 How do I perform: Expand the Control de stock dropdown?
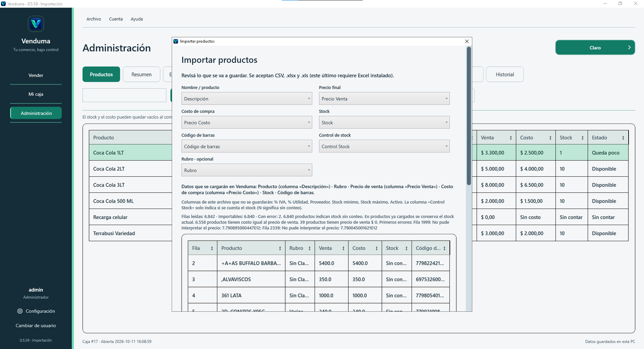tap(384, 147)
